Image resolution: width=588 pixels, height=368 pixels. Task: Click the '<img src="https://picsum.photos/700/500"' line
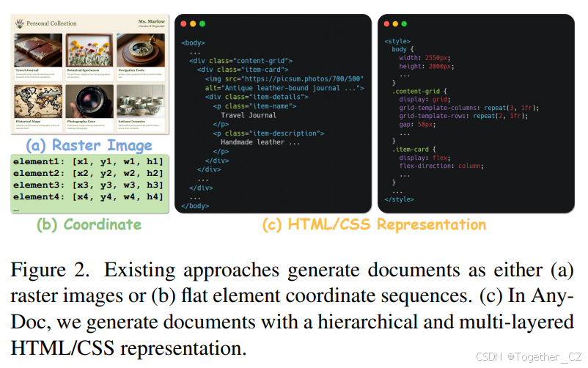(284, 78)
